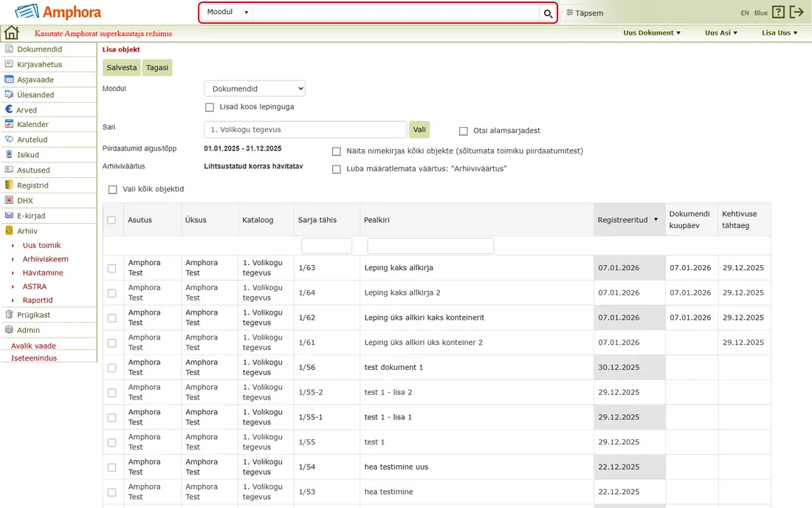Viewport: 812px width, 508px height.
Task: Go to the home page icon
Action: [11, 33]
